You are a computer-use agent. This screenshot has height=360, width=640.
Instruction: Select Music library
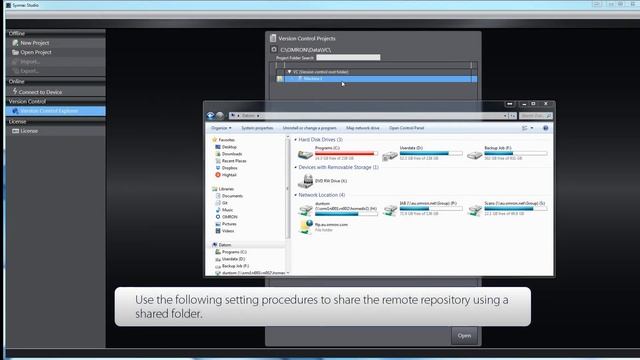227,210
